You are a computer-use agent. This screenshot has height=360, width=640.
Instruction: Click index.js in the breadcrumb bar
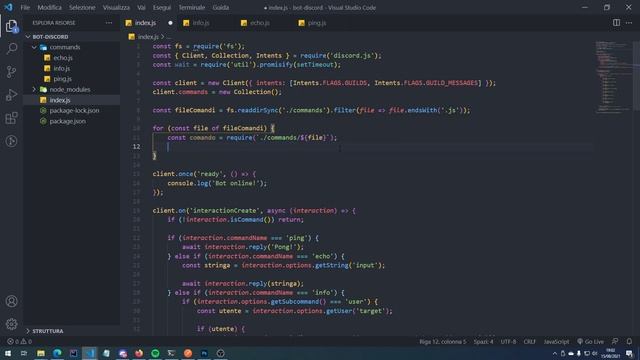pyautogui.click(x=148, y=37)
